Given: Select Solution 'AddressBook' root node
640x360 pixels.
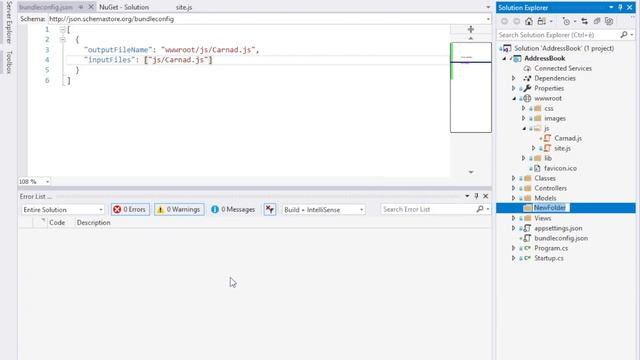Looking at the screenshot, I should (564, 48).
